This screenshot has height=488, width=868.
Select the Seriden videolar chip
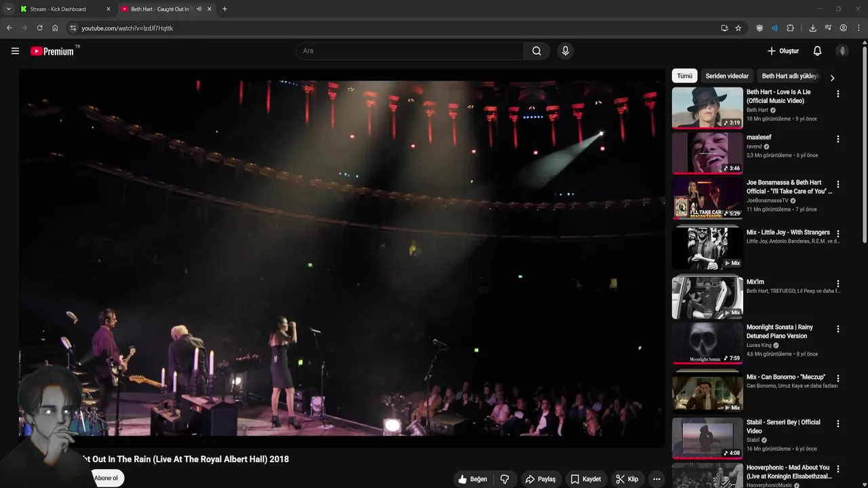tap(727, 76)
